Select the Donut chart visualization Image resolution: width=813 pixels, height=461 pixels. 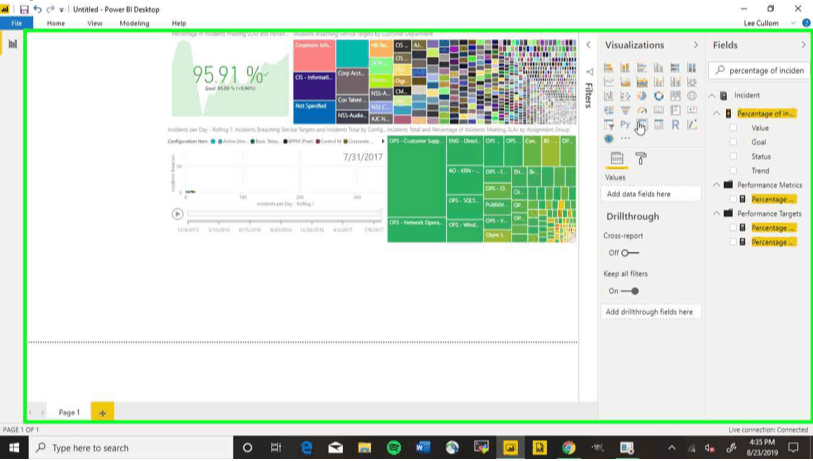pyautogui.click(x=658, y=96)
